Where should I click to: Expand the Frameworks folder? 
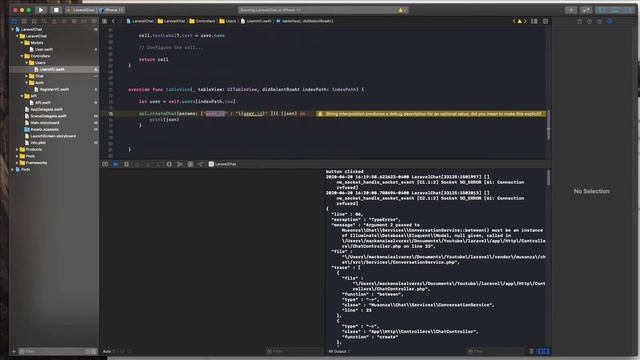click(x=17, y=163)
